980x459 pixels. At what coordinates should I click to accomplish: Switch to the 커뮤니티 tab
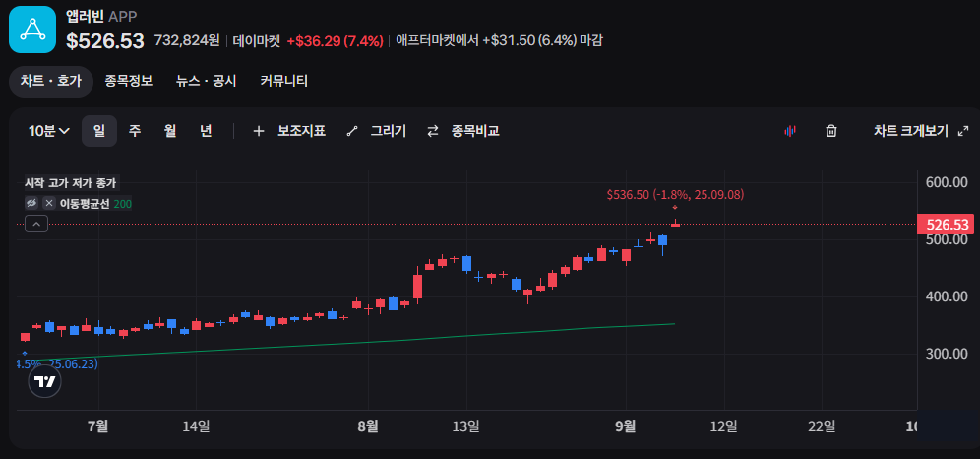pos(283,81)
